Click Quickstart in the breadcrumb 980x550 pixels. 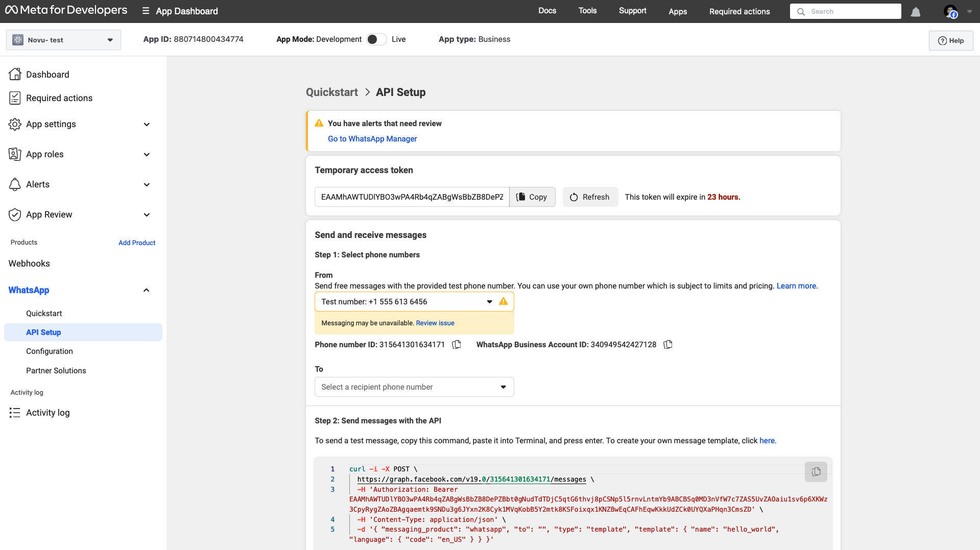(x=332, y=92)
